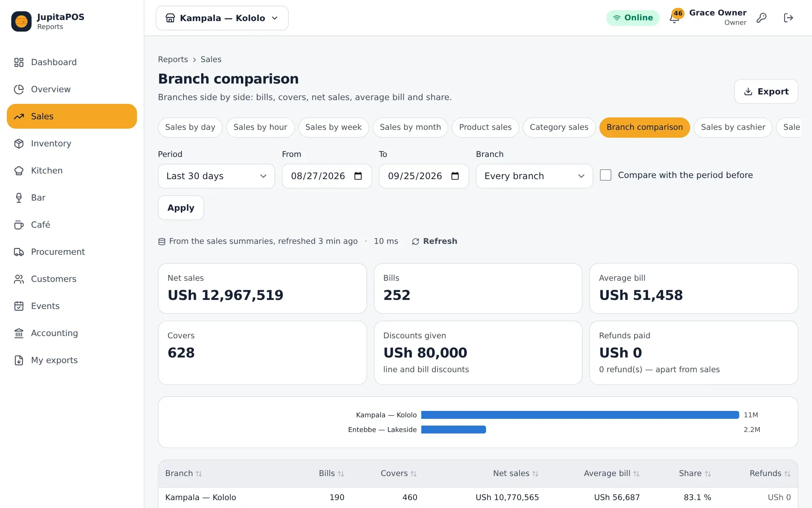Image resolution: width=812 pixels, height=508 pixels.
Task: Click the Reports breadcrumb link
Action: pyautogui.click(x=173, y=59)
